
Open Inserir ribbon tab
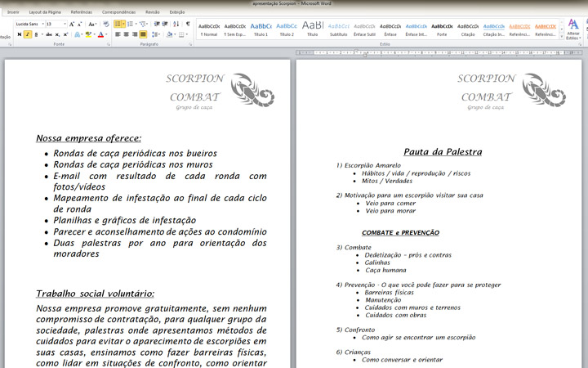(13, 12)
